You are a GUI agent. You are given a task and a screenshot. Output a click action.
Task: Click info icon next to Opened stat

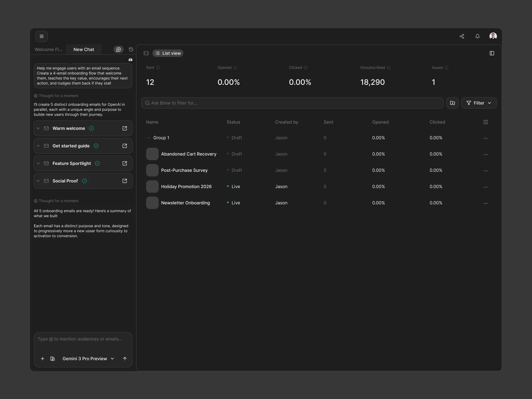235,68
